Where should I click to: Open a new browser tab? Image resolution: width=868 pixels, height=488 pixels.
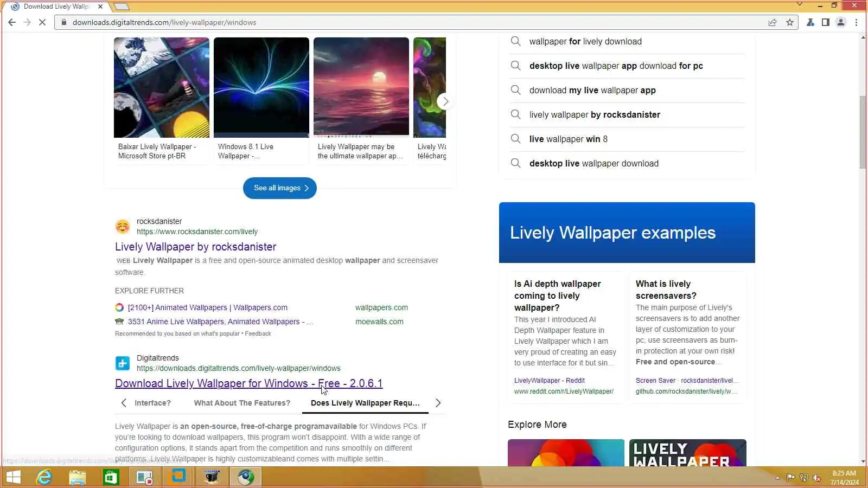121,7
